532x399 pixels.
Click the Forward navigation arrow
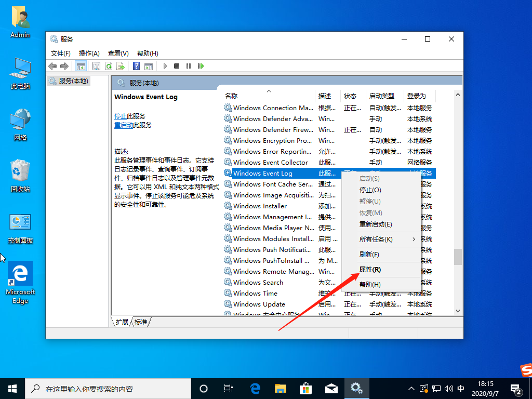[63, 66]
